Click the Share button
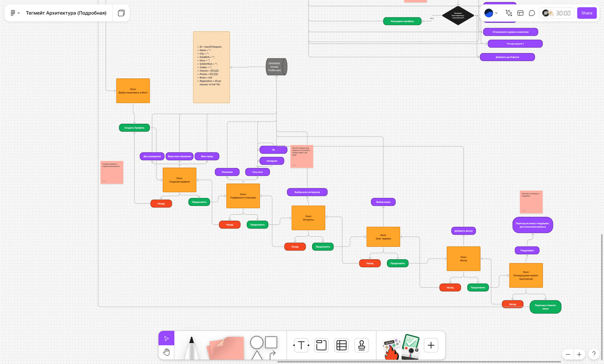This screenshot has height=364, width=604. pos(587,13)
